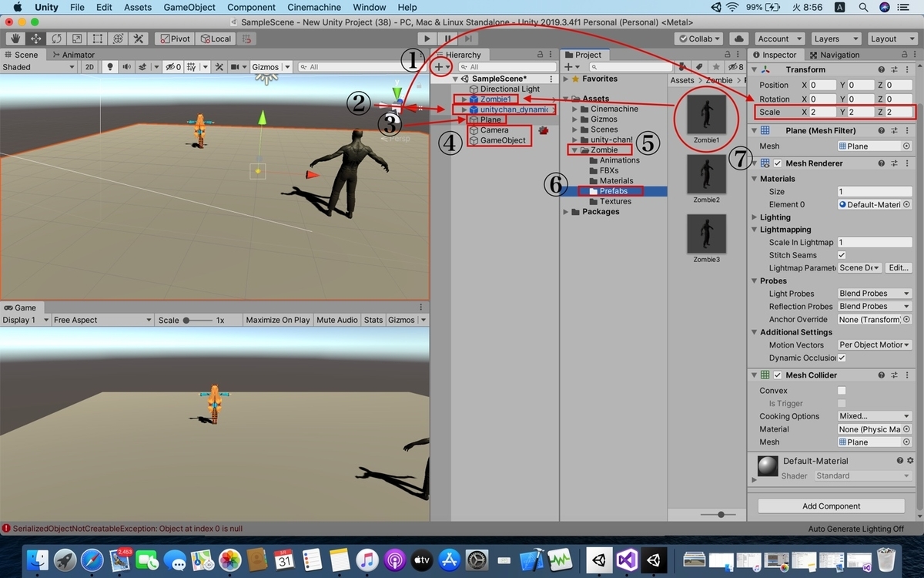
Task: Select the Rect tool
Action: pos(98,39)
